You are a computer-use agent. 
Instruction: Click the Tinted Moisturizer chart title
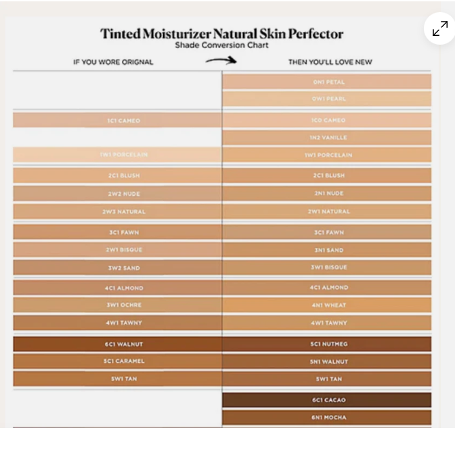[x=222, y=34]
